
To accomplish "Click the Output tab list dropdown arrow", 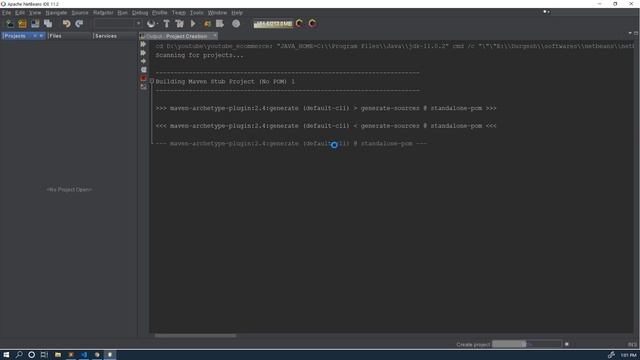I will tap(630, 33).
